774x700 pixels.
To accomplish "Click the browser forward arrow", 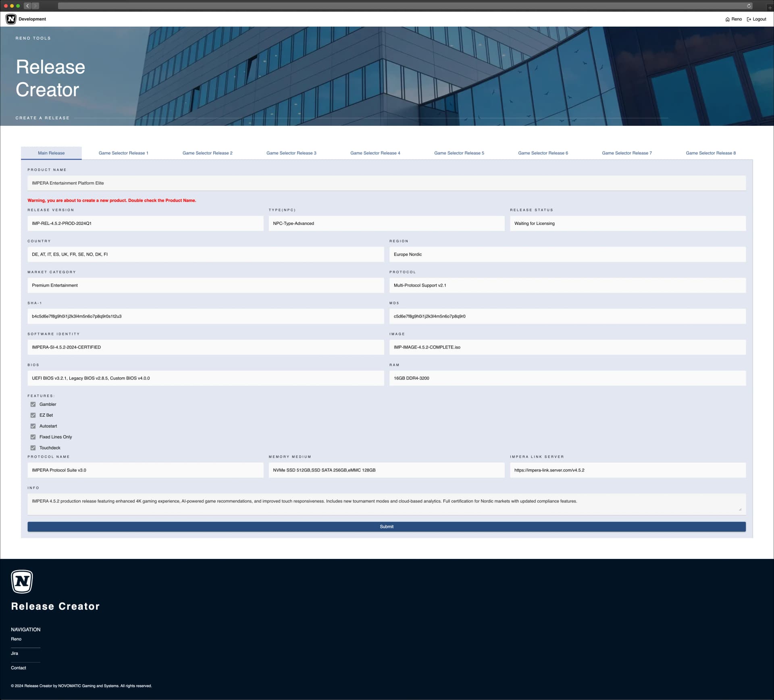I will pos(35,6).
